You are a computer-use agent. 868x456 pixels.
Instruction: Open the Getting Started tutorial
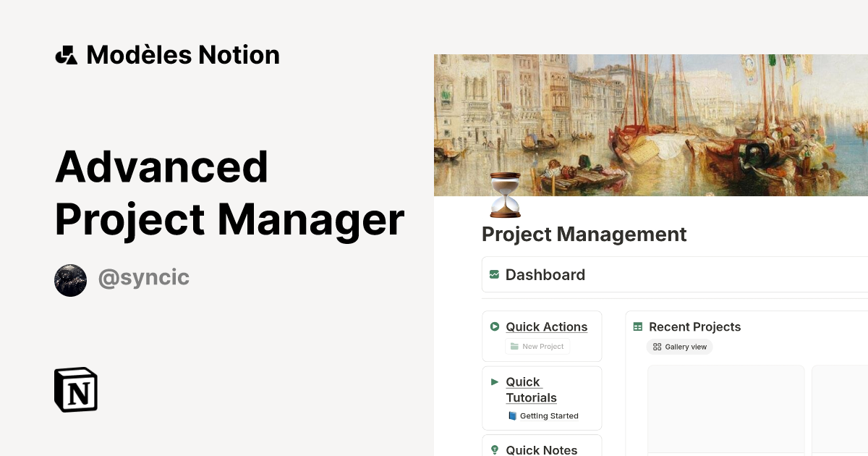click(x=548, y=415)
